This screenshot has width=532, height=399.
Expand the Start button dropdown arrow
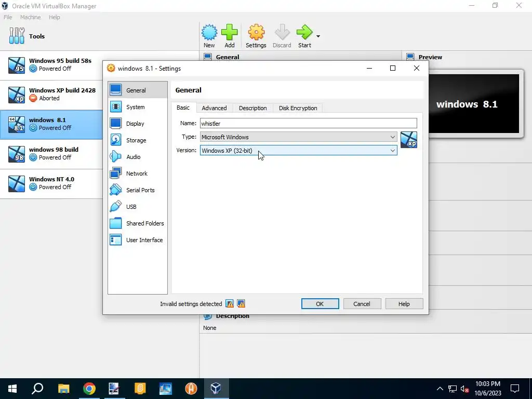coord(318,36)
